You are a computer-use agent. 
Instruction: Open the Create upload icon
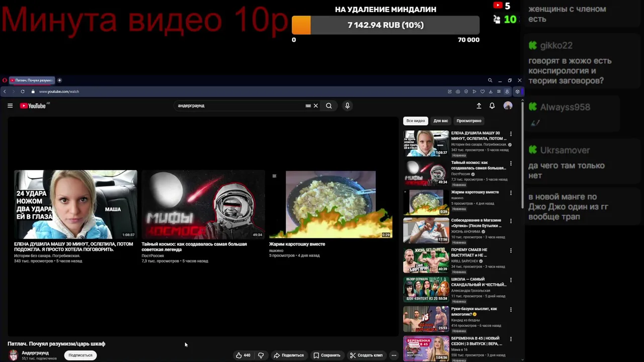point(479,106)
